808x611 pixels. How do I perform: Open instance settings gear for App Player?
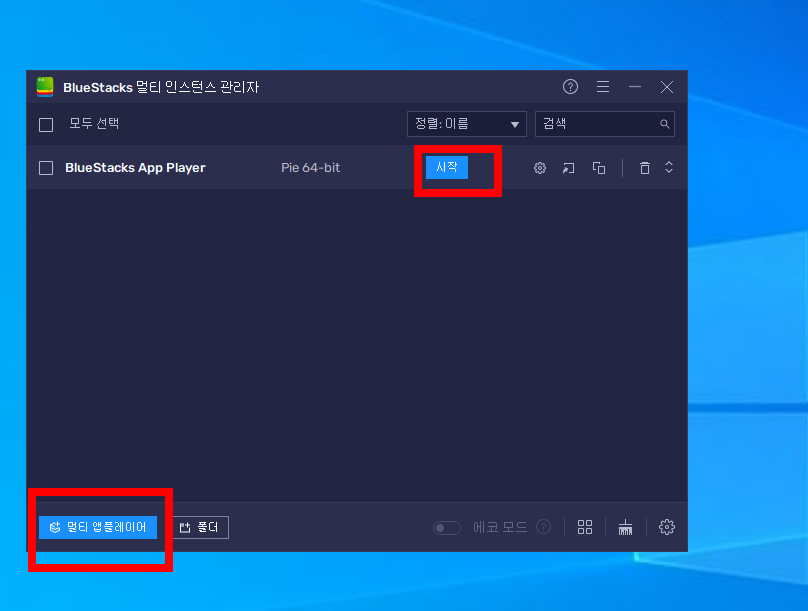pos(540,168)
